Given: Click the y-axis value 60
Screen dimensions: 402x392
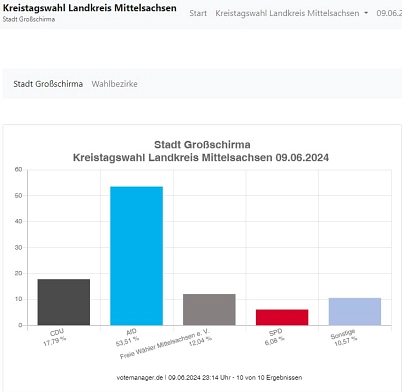Looking at the screenshot, I should tap(18, 169).
